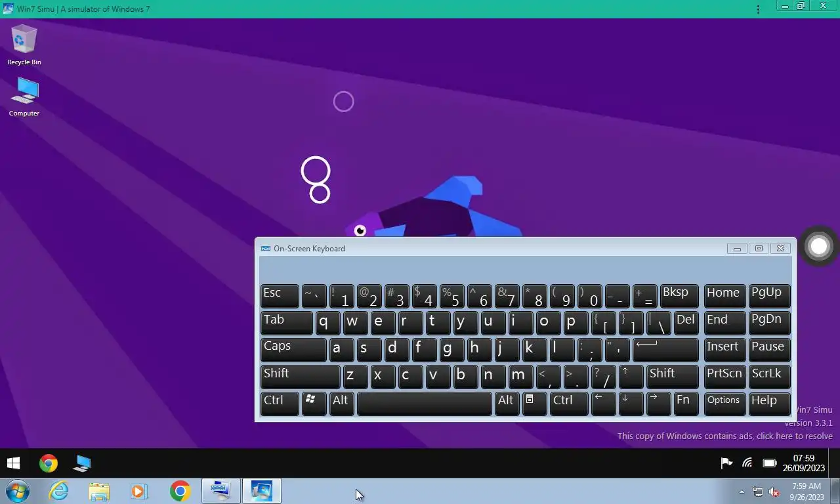840x504 pixels.
Task: Toggle the left Alt key
Action: [341, 404]
